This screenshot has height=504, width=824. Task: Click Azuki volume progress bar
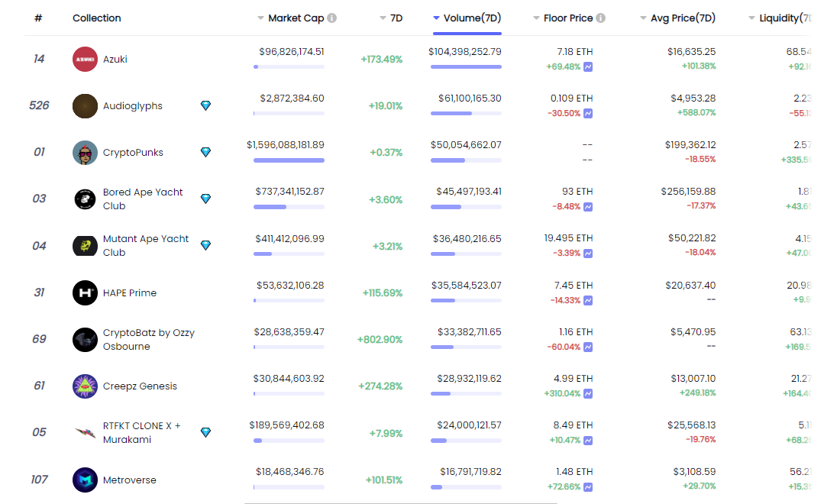coord(466,66)
